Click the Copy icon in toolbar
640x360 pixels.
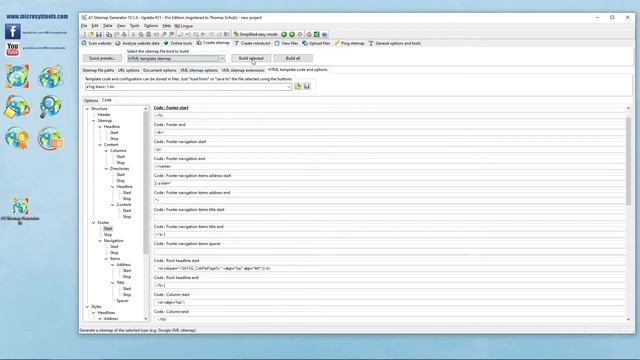click(109, 34)
